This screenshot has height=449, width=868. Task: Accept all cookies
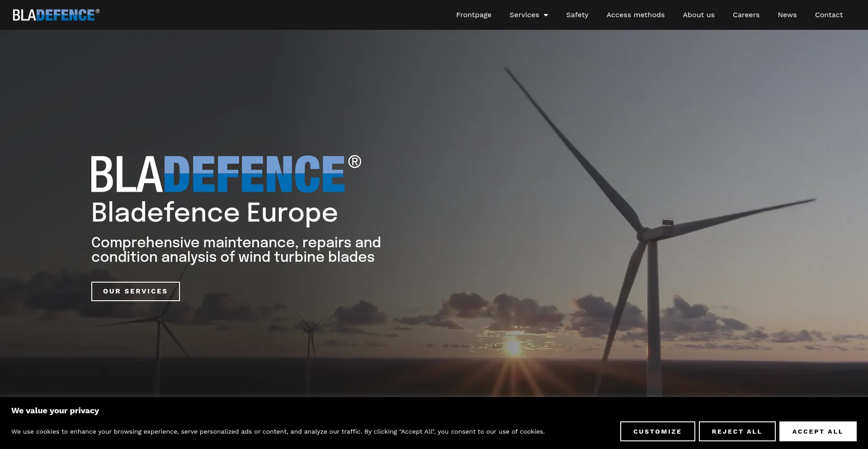817,431
